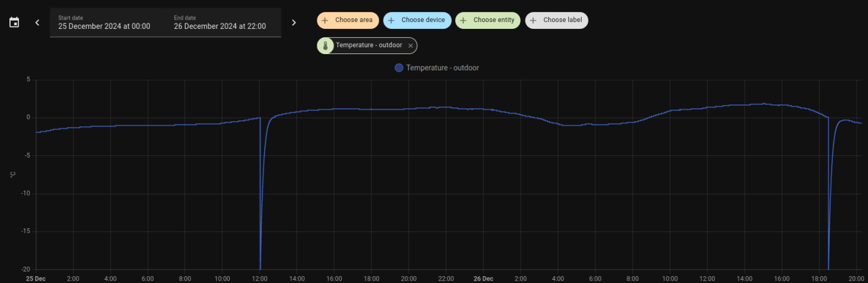Click the curve peak near 22:00 on 25 Dec
The height and width of the screenshot is (283, 868).
pos(444,107)
